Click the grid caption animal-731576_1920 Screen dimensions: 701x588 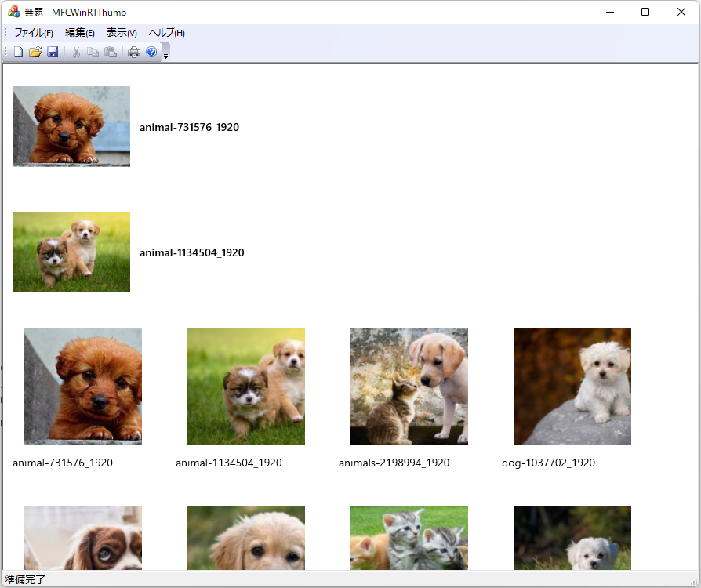[x=63, y=463]
